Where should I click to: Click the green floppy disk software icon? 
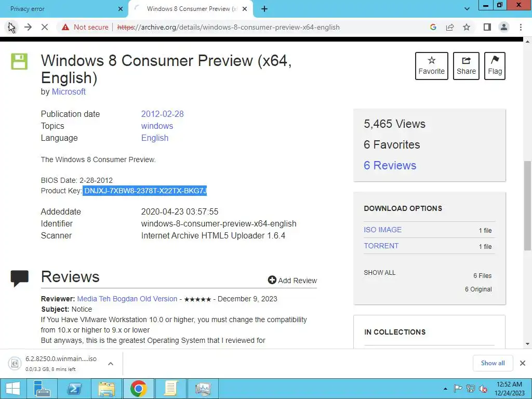pos(19,61)
